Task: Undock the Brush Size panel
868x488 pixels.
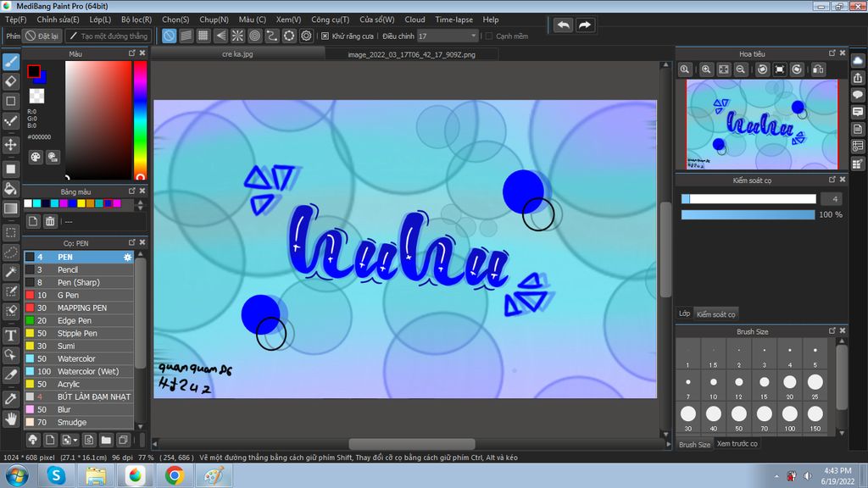Action: [x=832, y=331]
